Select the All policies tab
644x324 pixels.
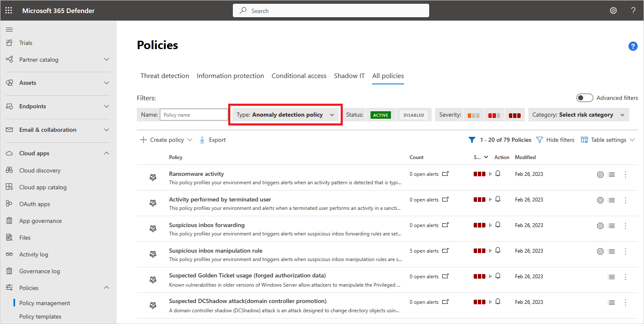[x=388, y=76]
